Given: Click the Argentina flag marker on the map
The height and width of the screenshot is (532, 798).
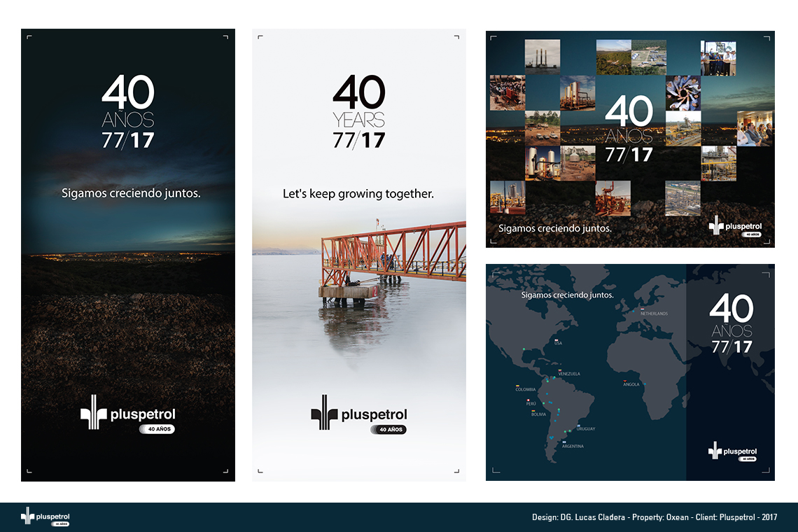Looking at the screenshot, I should point(565,441).
